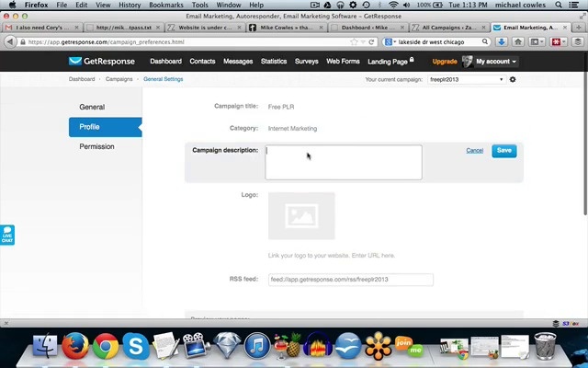Image resolution: width=588 pixels, height=368 pixels.
Task: Click the Upgrade link
Action: click(445, 62)
